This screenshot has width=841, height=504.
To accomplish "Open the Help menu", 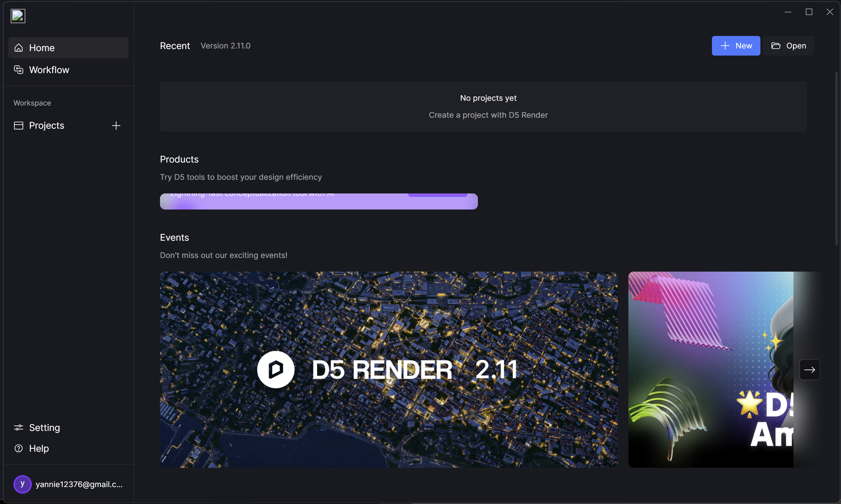I will (x=31, y=448).
